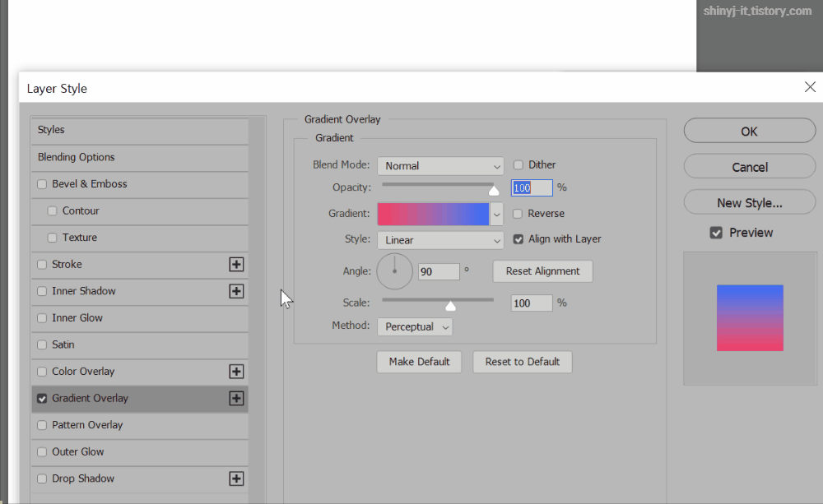Enable the Pattern Overlay checkbox

[x=42, y=425]
